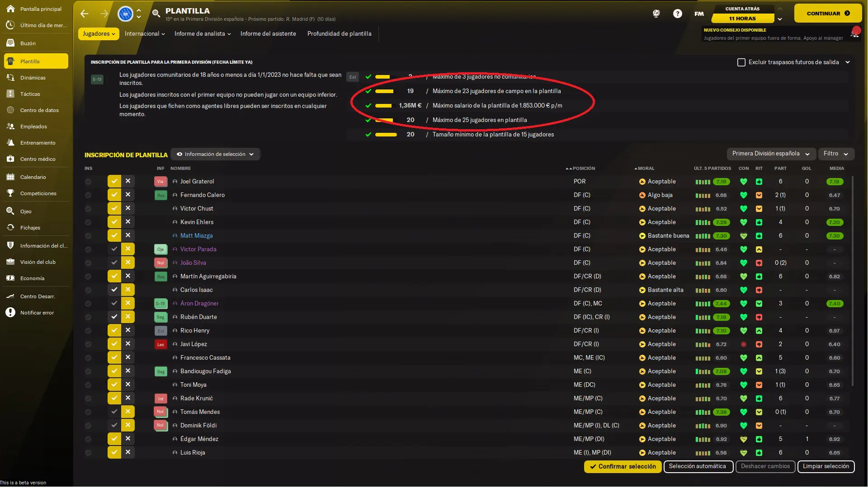Switch to Informe del asistente tab
Screen dimensions: 868x488
268,34
